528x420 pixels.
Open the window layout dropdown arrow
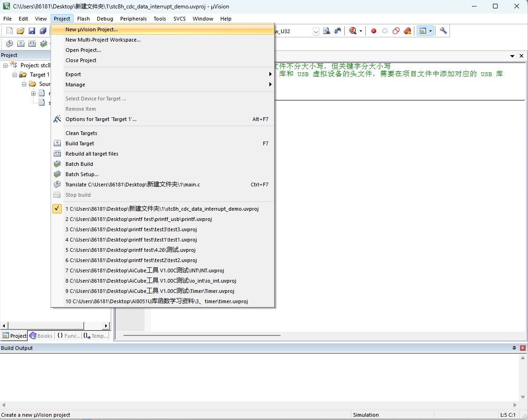pos(430,31)
